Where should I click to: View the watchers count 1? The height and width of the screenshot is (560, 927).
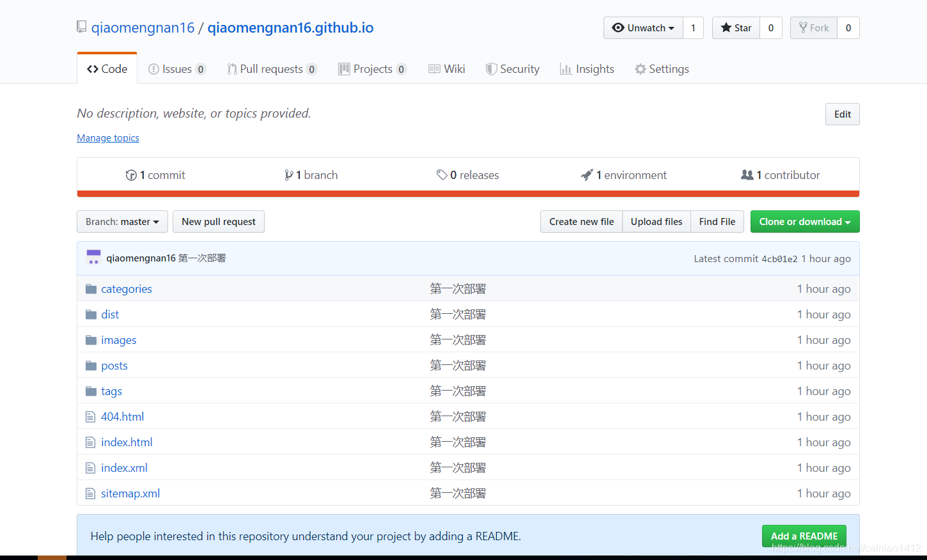point(693,27)
